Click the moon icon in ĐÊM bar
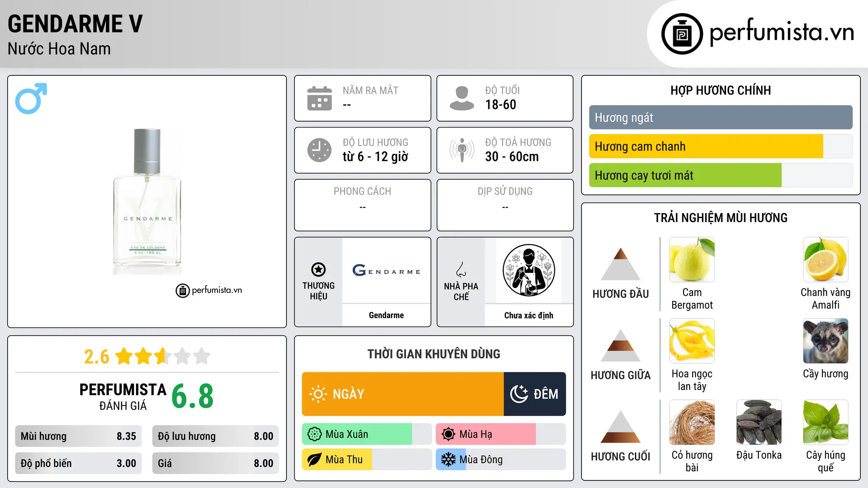Image resolution: width=868 pixels, height=488 pixels. tap(519, 394)
